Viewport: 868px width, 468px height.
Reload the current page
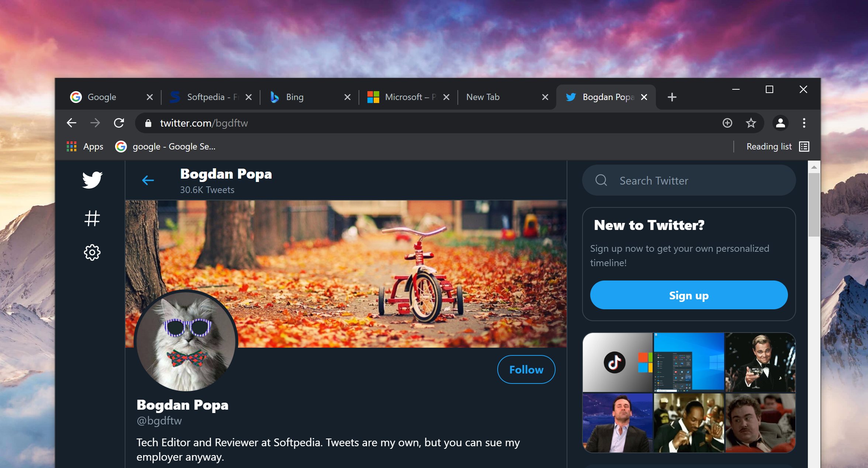coord(119,123)
